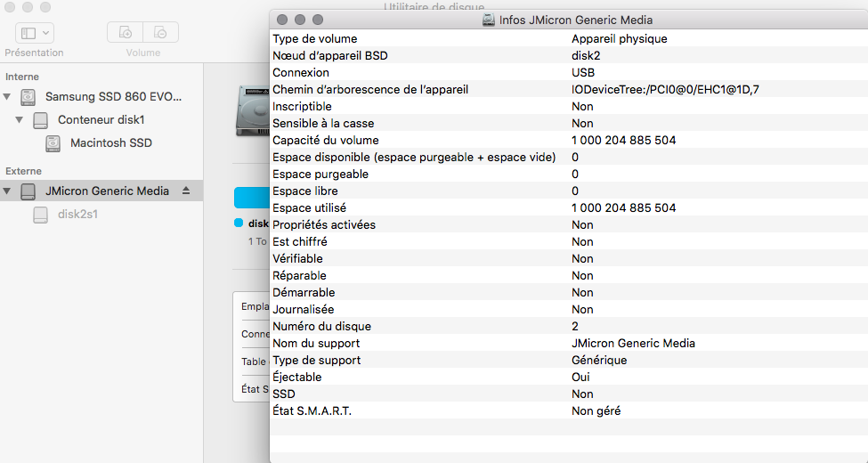Click the large hard drive image
The width and height of the screenshot is (868, 463).
tap(252, 111)
